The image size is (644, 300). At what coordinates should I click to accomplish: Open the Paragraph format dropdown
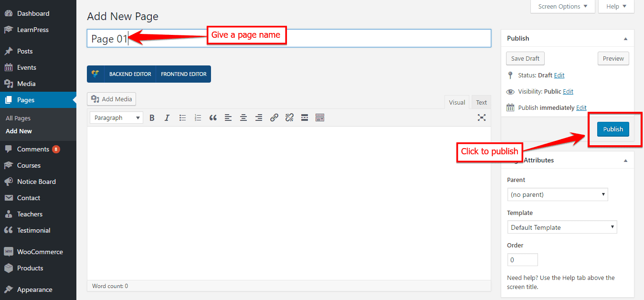(x=116, y=118)
